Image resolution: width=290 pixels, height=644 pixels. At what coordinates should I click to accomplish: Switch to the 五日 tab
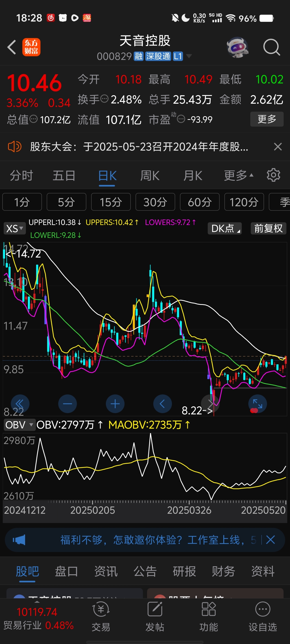pos(64,175)
